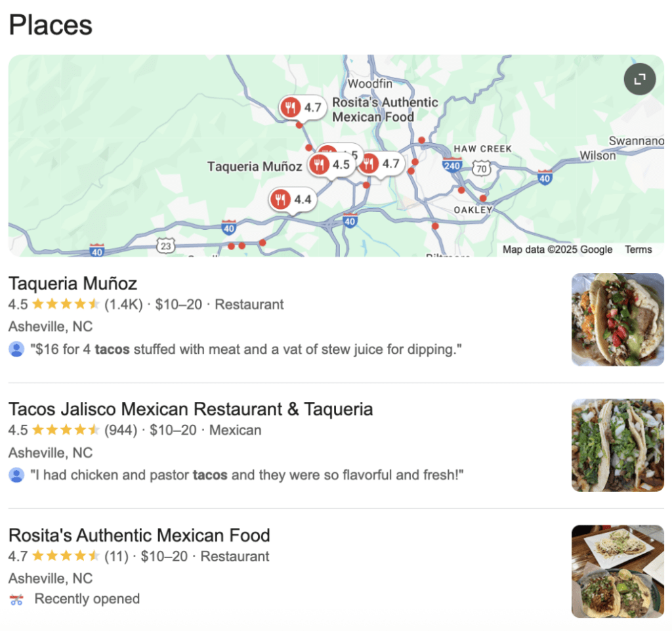View Tacos Jalisco food photo thumbnail
Viewport: 672px width, 631px height.
click(x=618, y=445)
